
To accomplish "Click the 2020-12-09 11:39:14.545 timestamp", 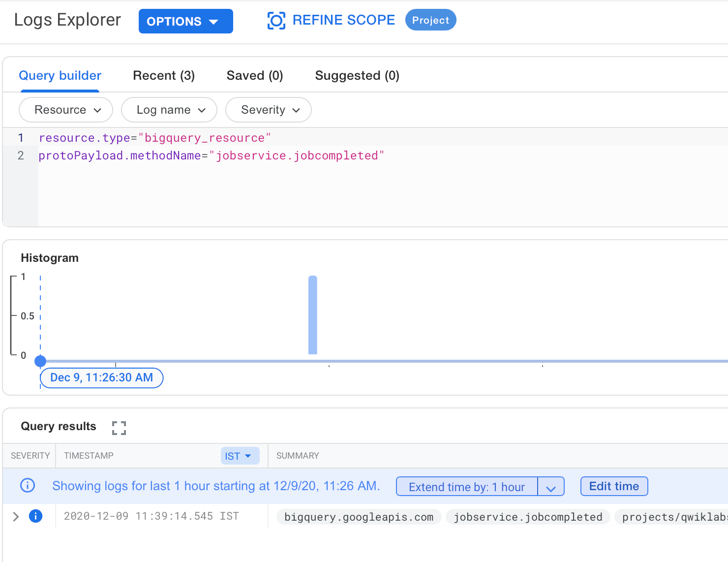I will pos(152,516).
